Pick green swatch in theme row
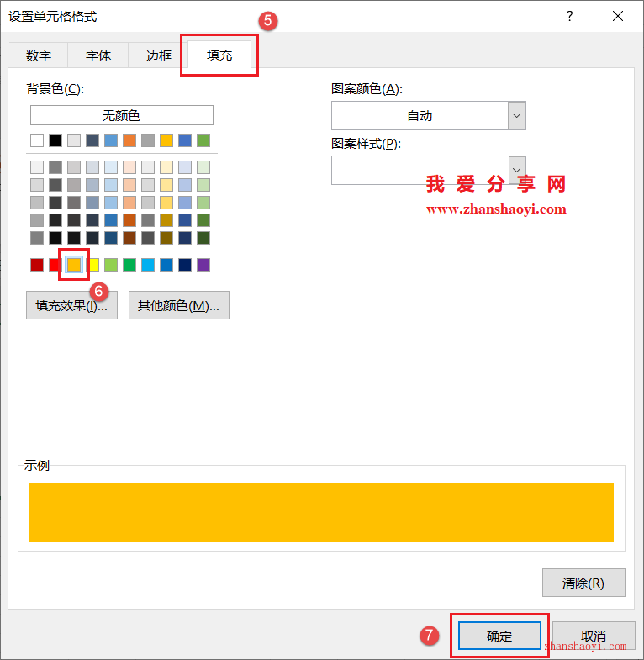The image size is (644, 660). point(203,140)
